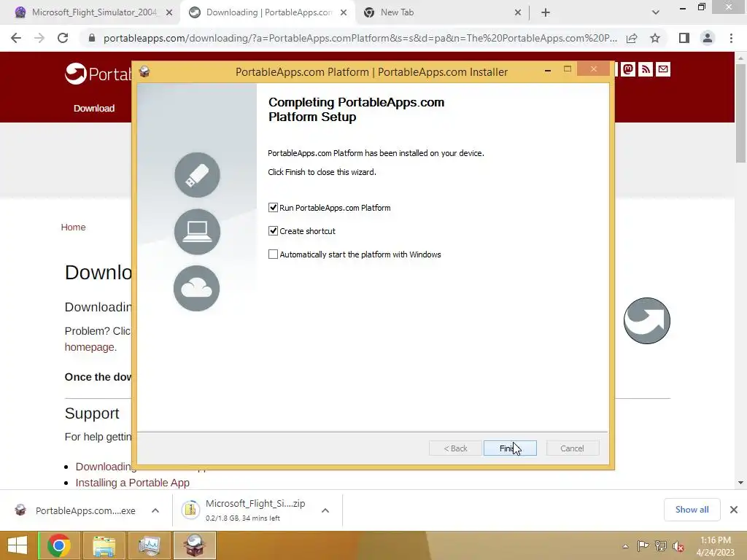Enable Automatically start the platform with Windows
Viewport: 747px width, 560px height.
coord(273,254)
